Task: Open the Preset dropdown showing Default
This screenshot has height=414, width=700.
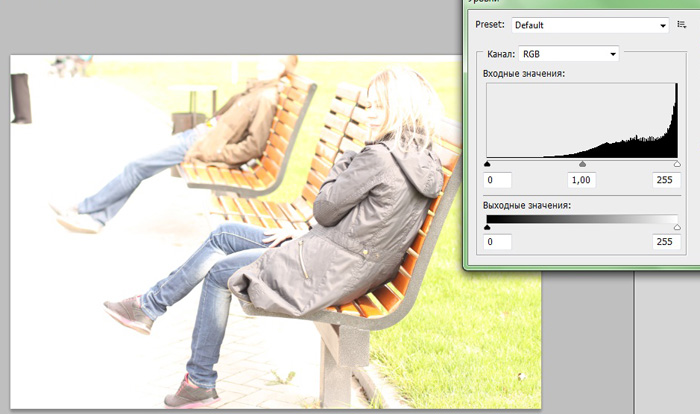Action: (590, 25)
